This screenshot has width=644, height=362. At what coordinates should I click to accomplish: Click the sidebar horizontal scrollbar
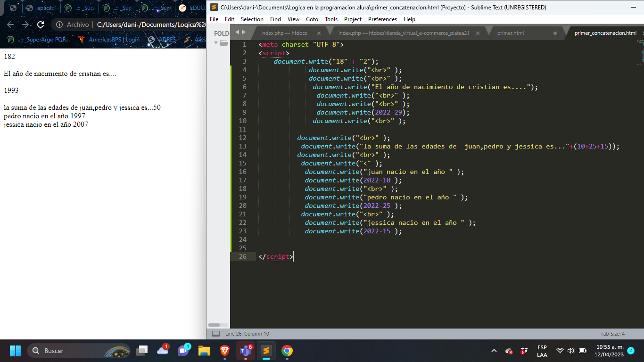click(x=214, y=325)
